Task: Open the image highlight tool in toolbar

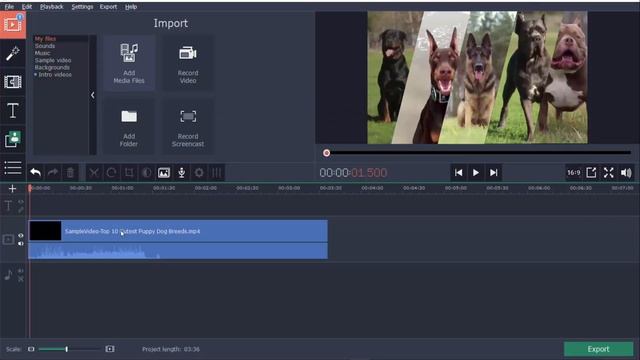Action: (x=164, y=173)
